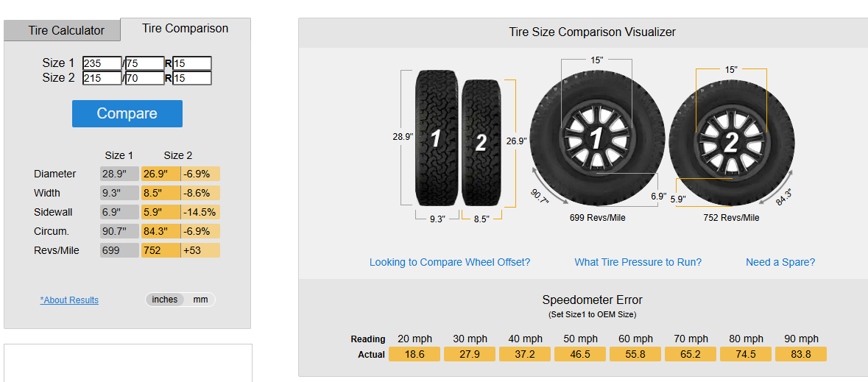Screen dimensions: 868x382
Task: Switch units to mm
Action: (200, 300)
